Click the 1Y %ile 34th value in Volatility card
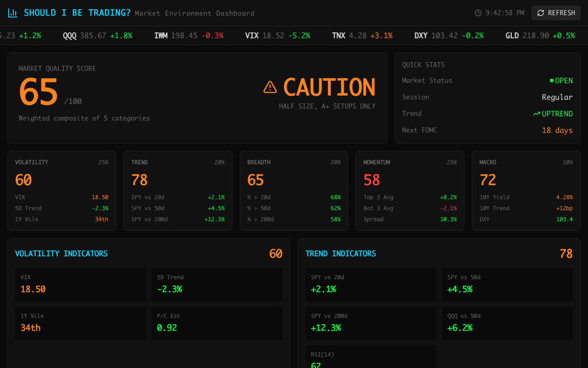Screen dimensions: 588x368 pos(102,219)
